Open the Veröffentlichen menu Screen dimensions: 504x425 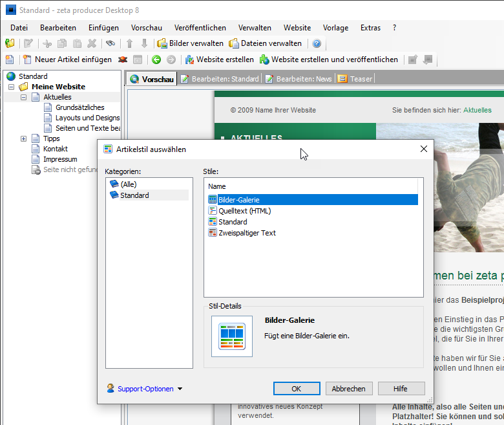point(200,28)
